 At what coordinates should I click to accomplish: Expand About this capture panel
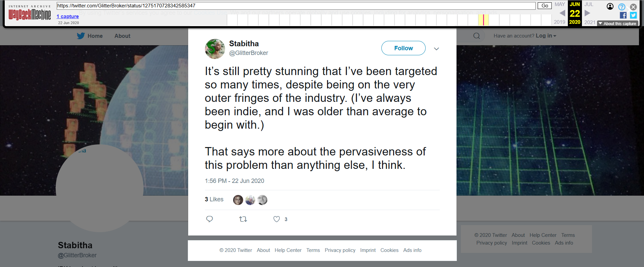(x=617, y=23)
